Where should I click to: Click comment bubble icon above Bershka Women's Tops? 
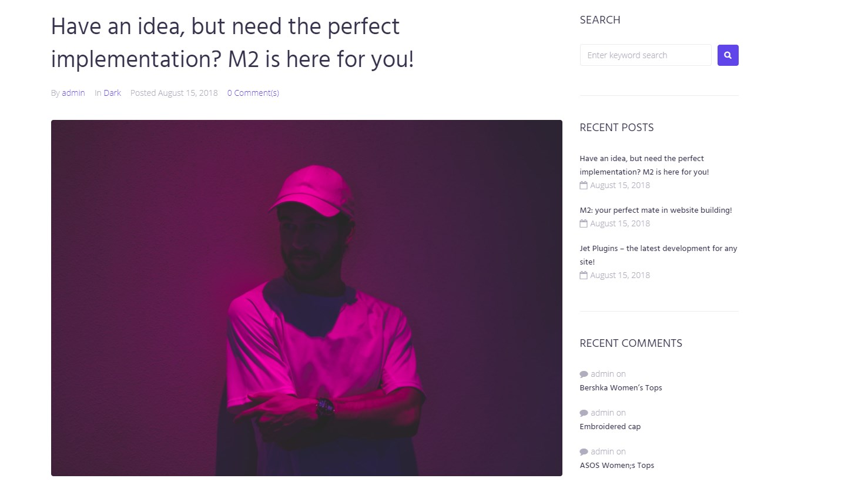click(584, 374)
